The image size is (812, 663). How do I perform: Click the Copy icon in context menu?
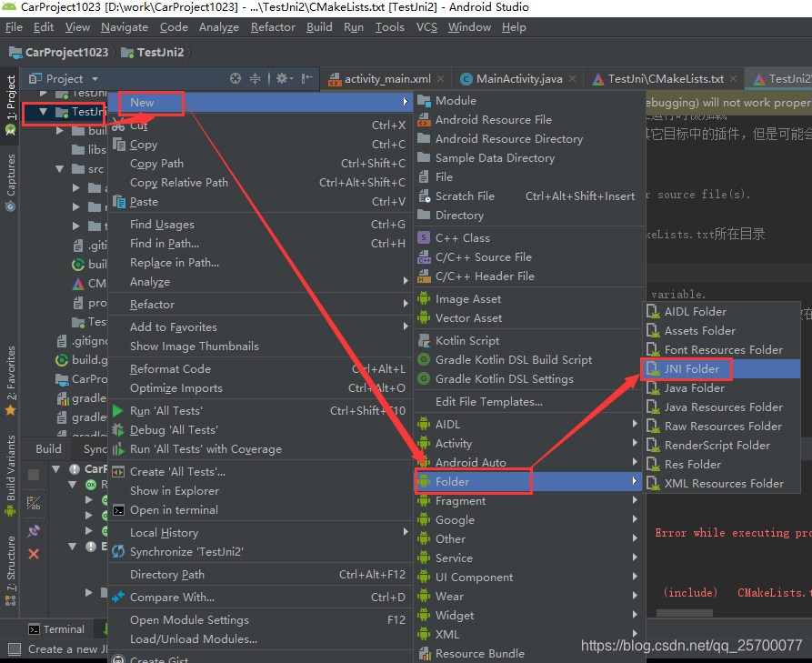119,144
